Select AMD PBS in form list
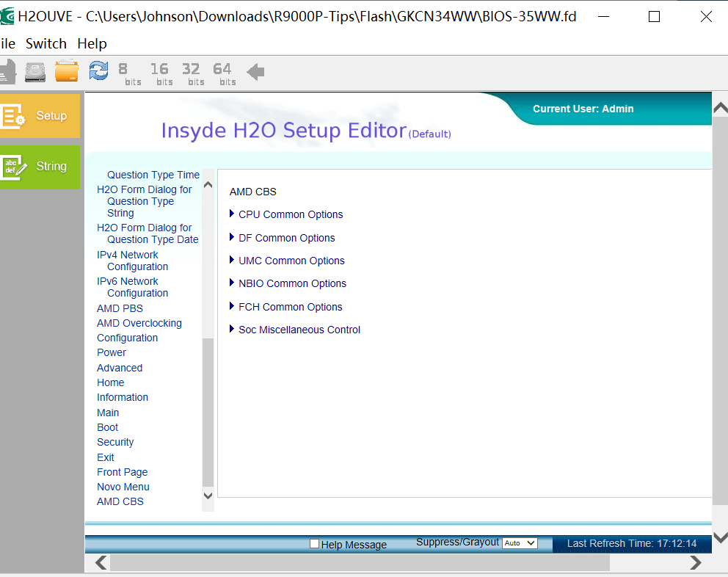Image resolution: width=728 pixels, height=577 pixels. click(120, 308)
